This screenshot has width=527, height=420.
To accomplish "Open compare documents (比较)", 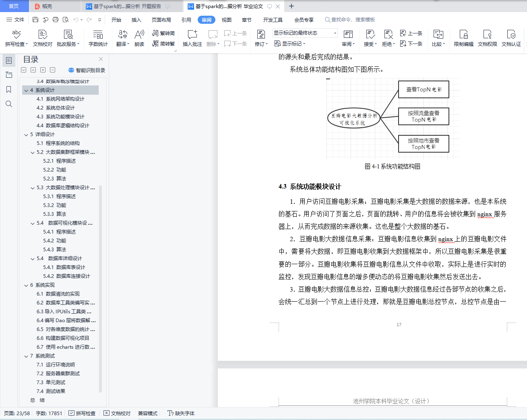I will pyautogui.click(x=438, y=38).
